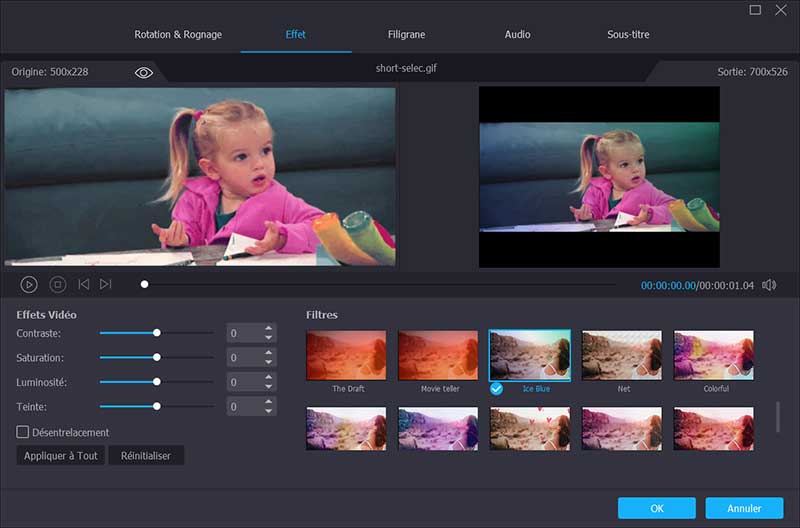Click the Teinte slider handle
This screenshot has height=528, width=800.
click(157, 406)
